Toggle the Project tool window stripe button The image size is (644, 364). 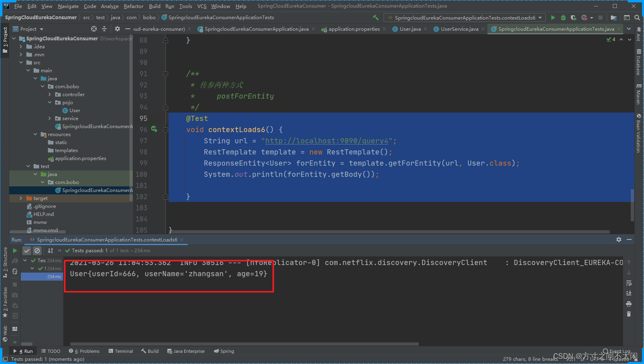coord(5,40)
